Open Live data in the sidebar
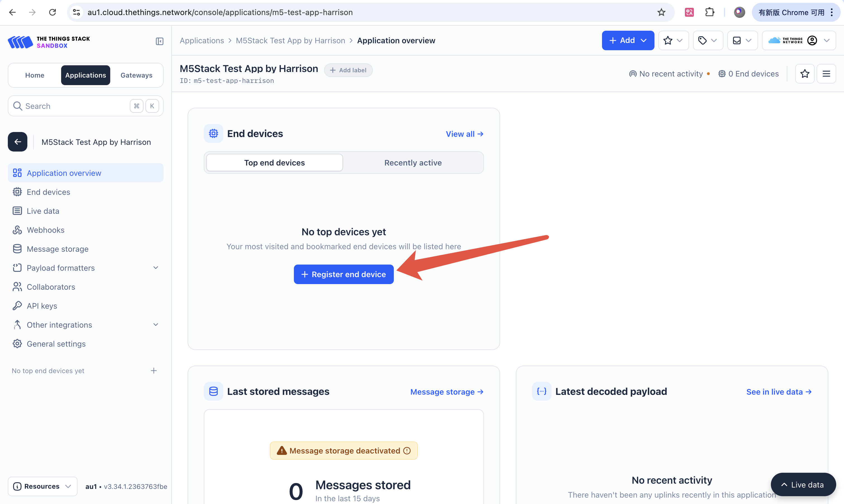 86,211
